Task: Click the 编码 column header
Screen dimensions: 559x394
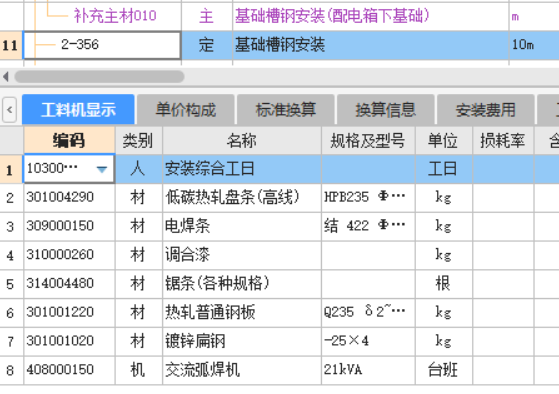Action: click(x=69, y=140)
